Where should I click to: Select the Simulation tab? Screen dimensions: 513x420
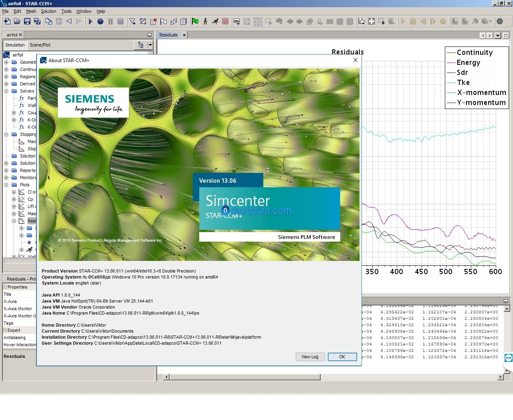click(15, 45)
